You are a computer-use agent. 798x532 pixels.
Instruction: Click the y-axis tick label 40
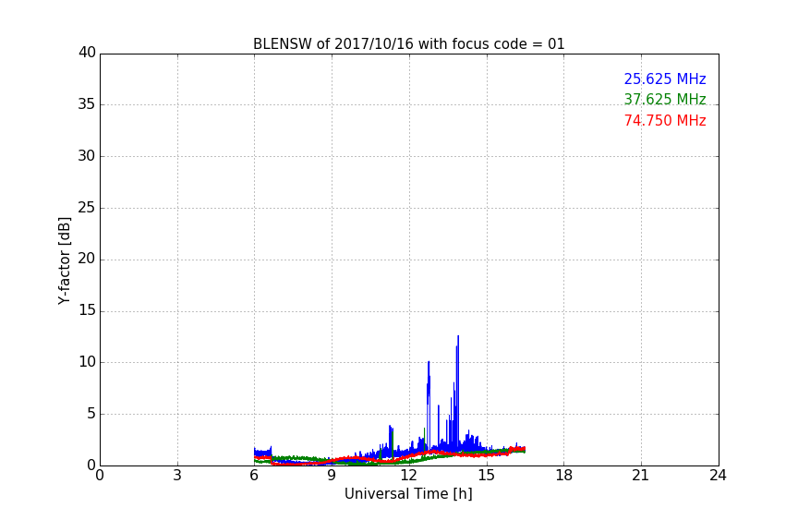coord(87,53)
